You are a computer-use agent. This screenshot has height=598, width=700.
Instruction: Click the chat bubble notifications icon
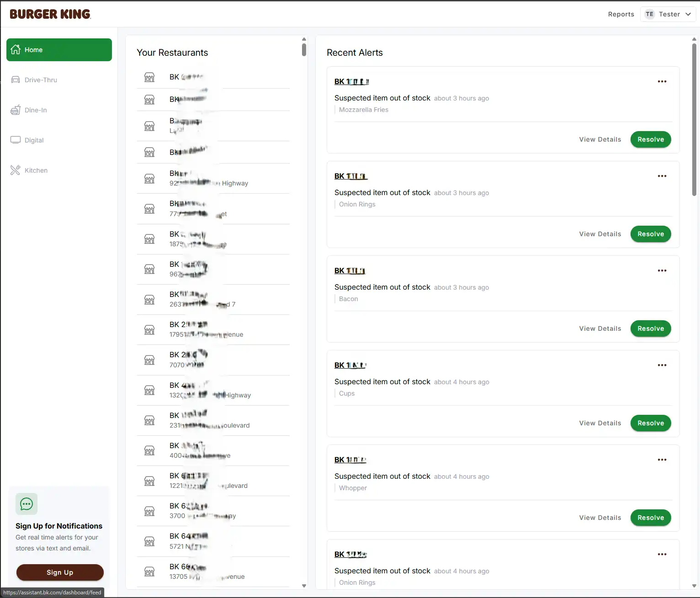coord(27,504)
